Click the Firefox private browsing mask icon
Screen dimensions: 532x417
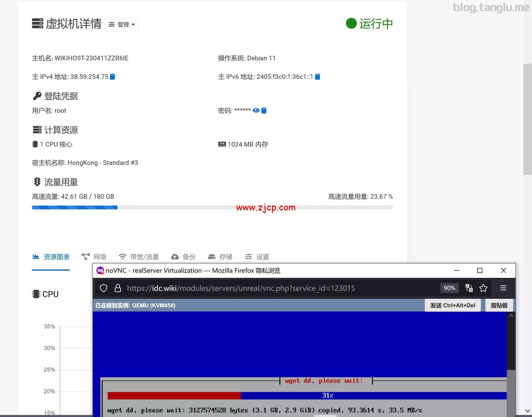coord(100,270)
